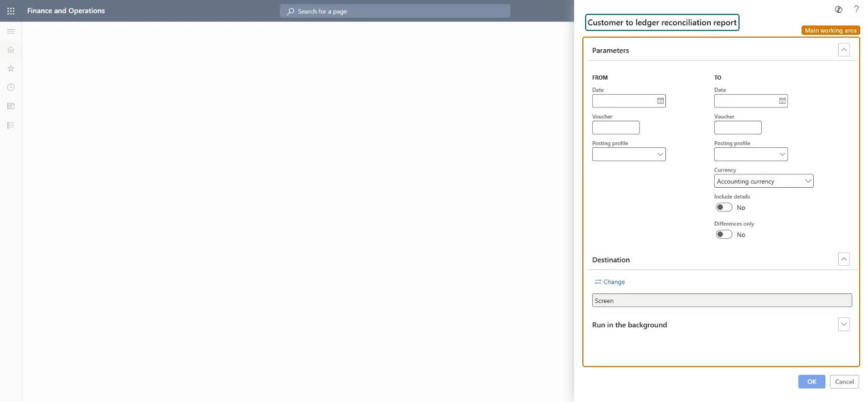The width and height of the screenshot is (868, 402).
Task: Toggle the Include details switch
Action: coord(724,207)
